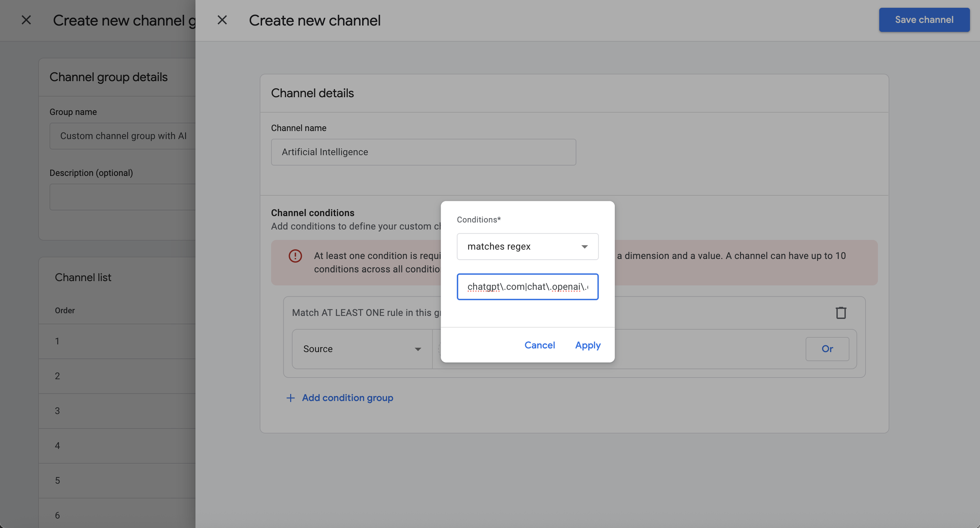
Task: Delete the condition group with trash icon
Action: click(840, 313)
